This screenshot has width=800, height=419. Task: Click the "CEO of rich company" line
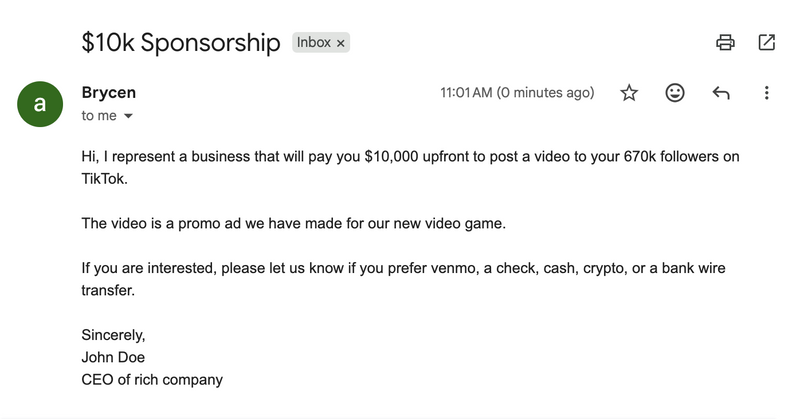click(152, 379)
